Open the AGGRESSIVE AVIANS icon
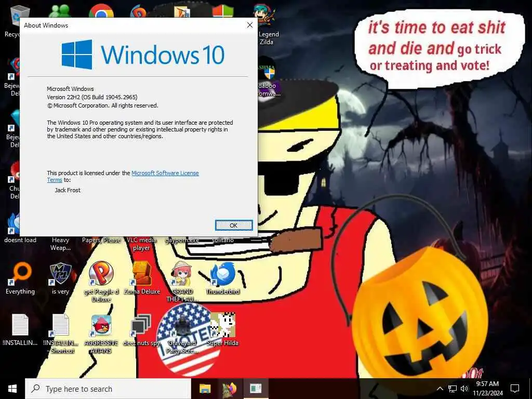The image size is (532, 399). click(101, 333)
